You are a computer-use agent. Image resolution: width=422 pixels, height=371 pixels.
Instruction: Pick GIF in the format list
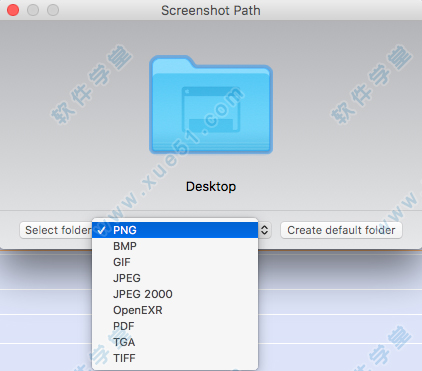click(175, 262)
